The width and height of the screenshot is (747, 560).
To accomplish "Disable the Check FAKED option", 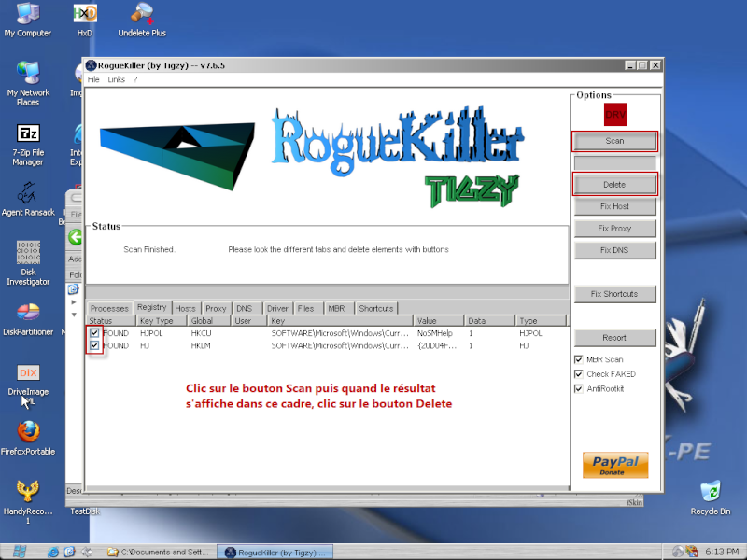I will [578, 374].
